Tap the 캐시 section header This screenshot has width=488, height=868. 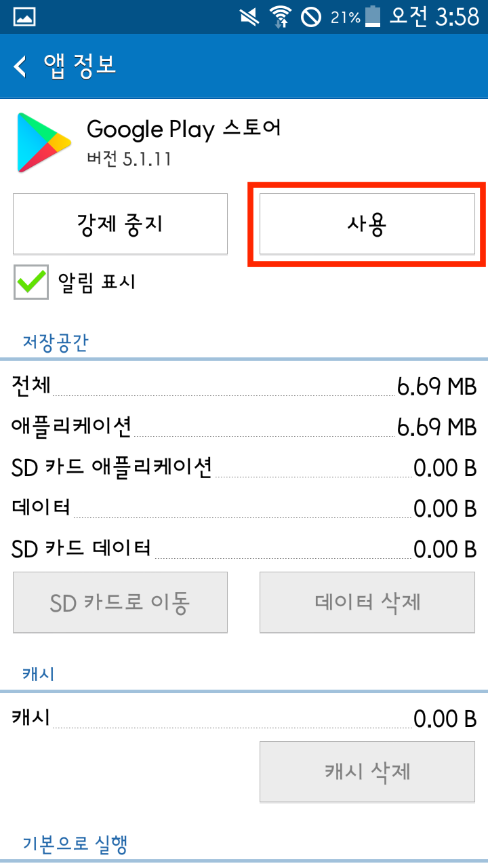(39, 674)
